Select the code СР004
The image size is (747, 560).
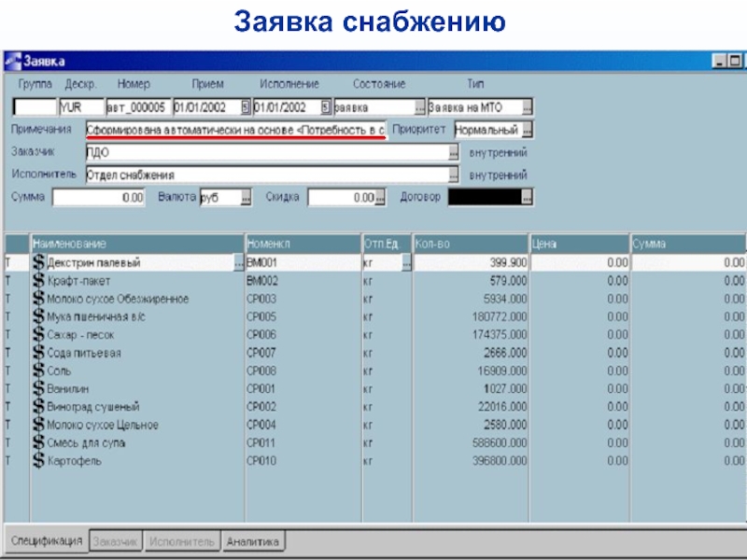click(261, 426)
